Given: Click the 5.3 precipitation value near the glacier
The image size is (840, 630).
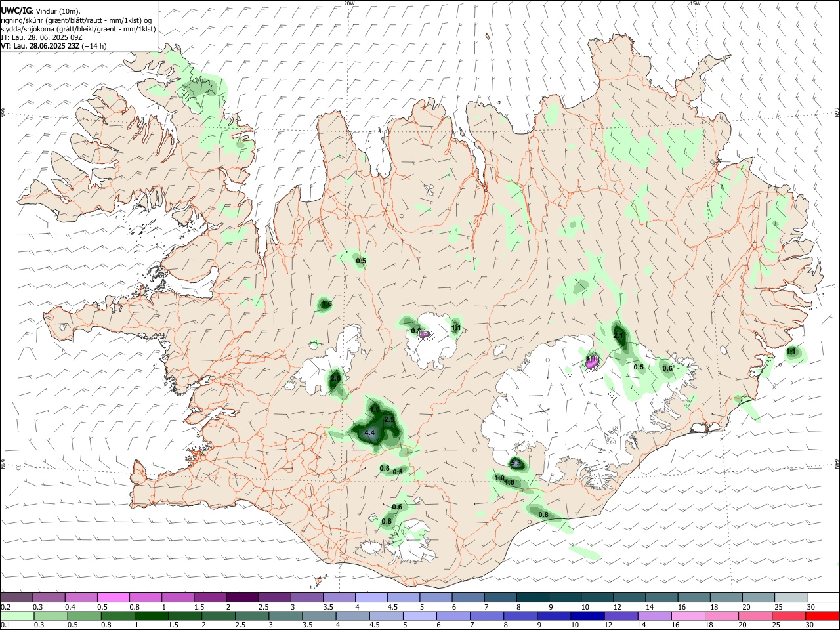Looking at the screenshot, I should (515, 464).
